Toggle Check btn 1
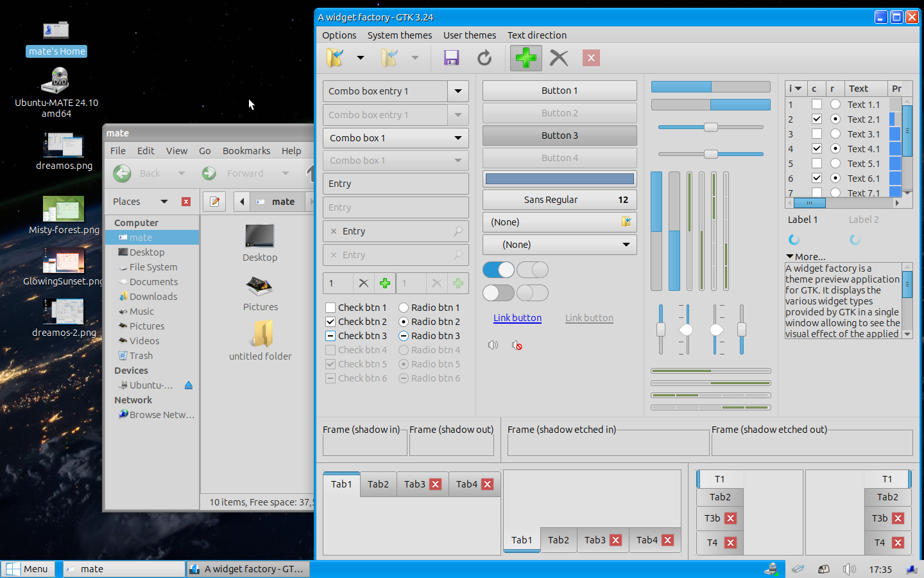924x578 pixels. click(330, 308)
